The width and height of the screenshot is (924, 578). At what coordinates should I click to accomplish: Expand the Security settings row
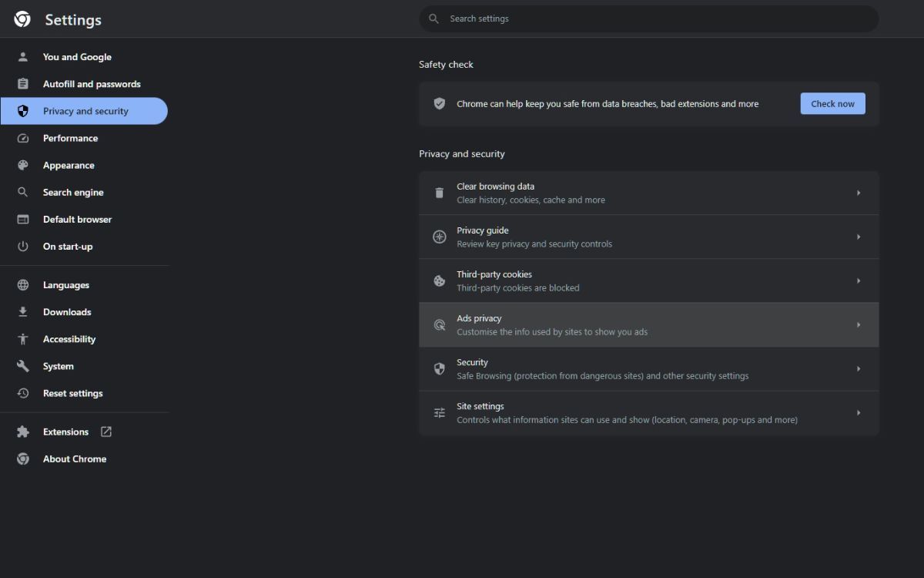(858, 368)
